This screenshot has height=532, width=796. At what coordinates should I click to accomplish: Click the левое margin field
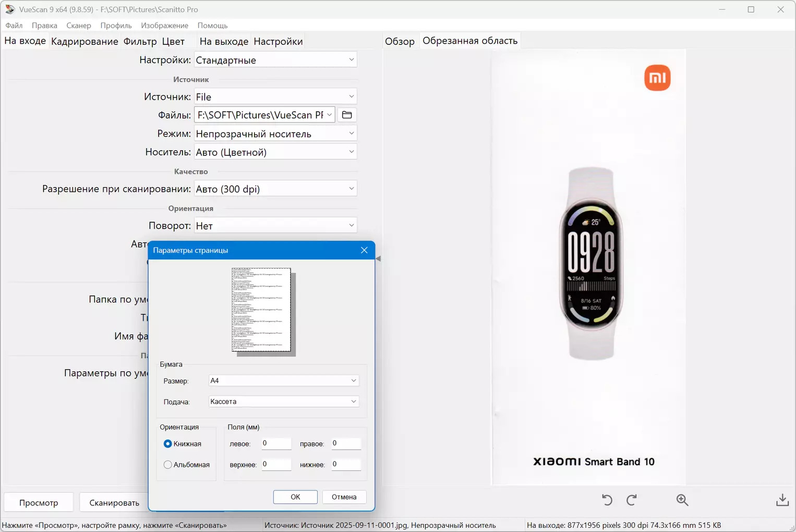tap(276, 443)
